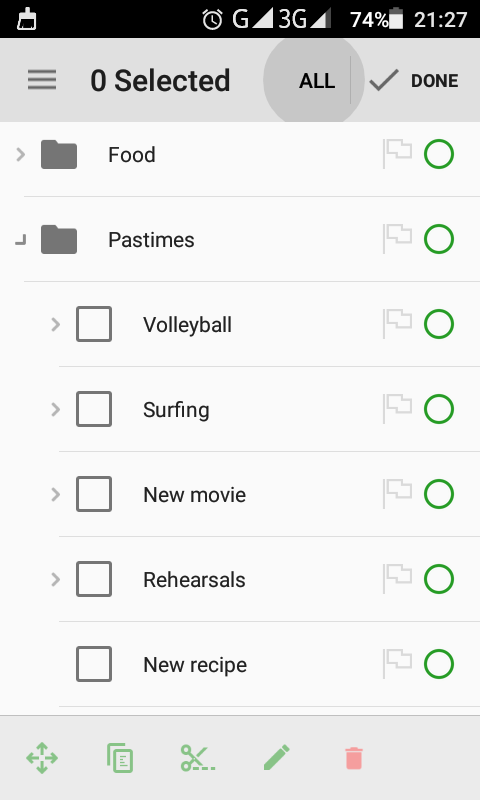Tap the move arrows icon in bottom toolbar
The width and height of the screenshot is (480, 800).
42,758
